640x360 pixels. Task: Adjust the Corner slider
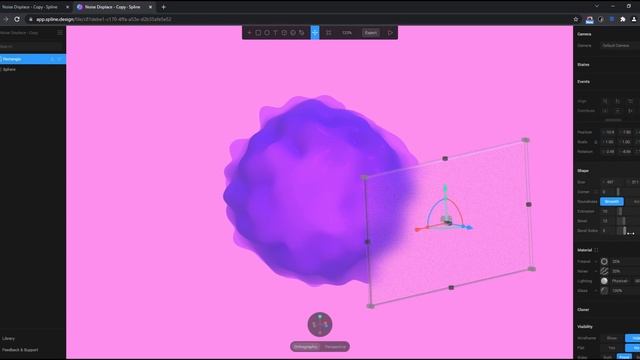click(x=618, y=192)
